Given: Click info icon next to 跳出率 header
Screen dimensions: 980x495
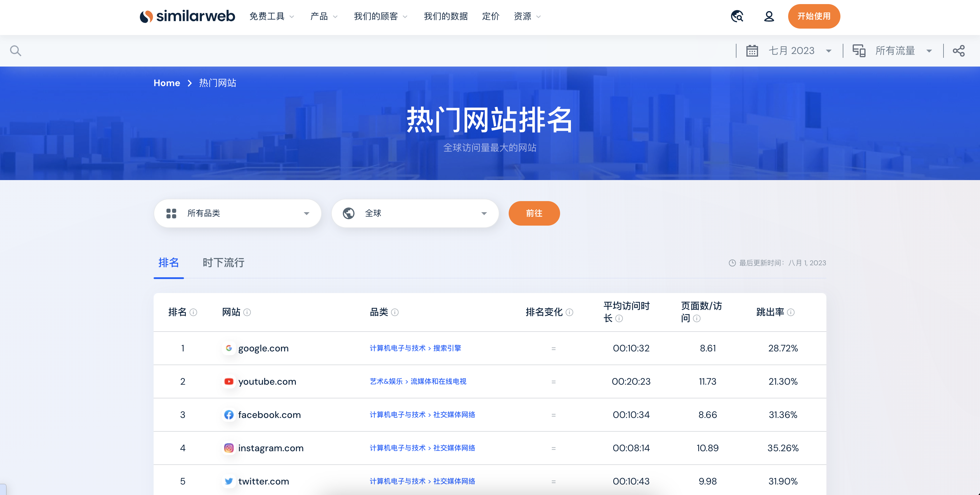Looking at the screenshot, I should click(x=790, y=312).
